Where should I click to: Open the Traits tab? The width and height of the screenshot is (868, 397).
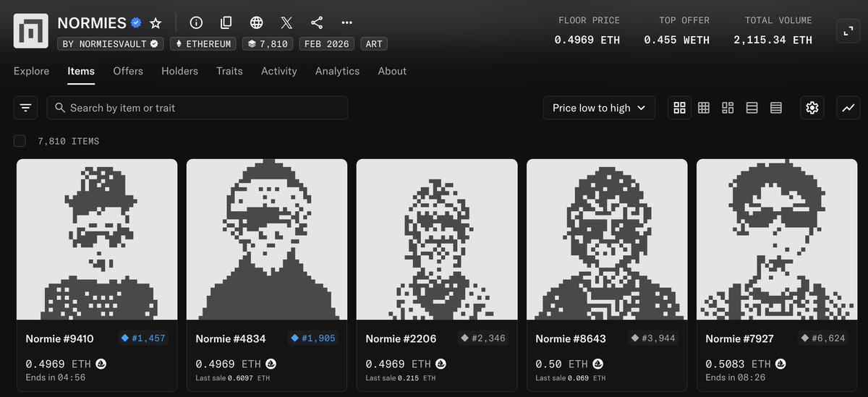[229, 71]
